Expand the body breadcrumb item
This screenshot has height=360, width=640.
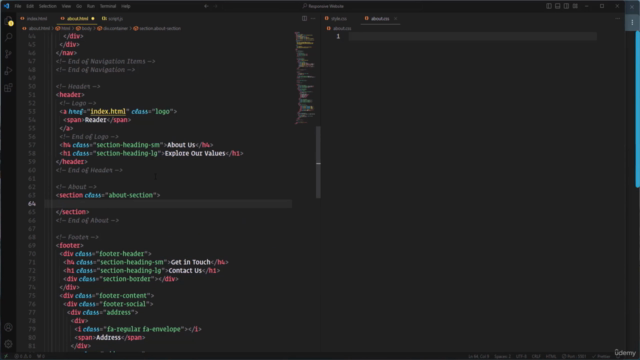(84, 29)
